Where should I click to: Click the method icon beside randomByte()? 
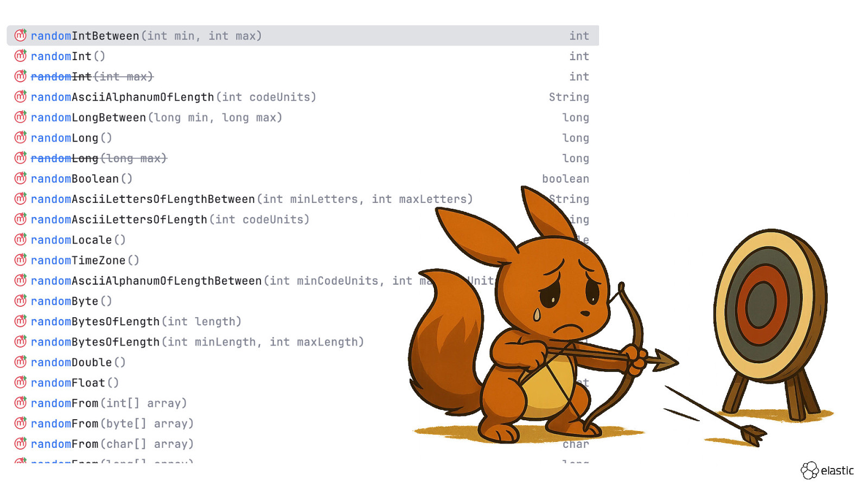pyautogui.click(x=21, y=300)
